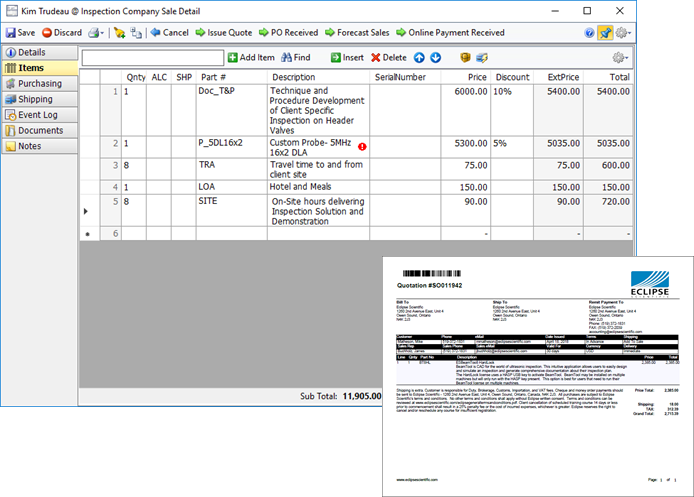Move item down with blue arrow
This screenshot has width=694, height=497.
436,58
